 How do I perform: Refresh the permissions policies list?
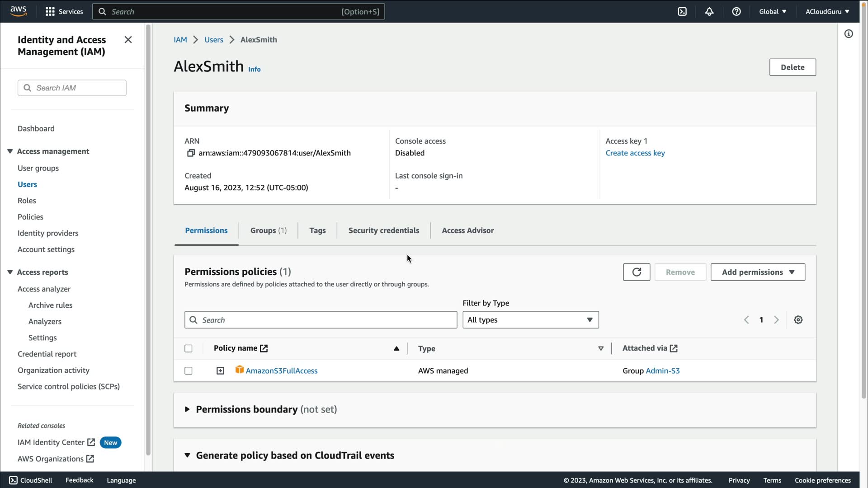[637, 272]
